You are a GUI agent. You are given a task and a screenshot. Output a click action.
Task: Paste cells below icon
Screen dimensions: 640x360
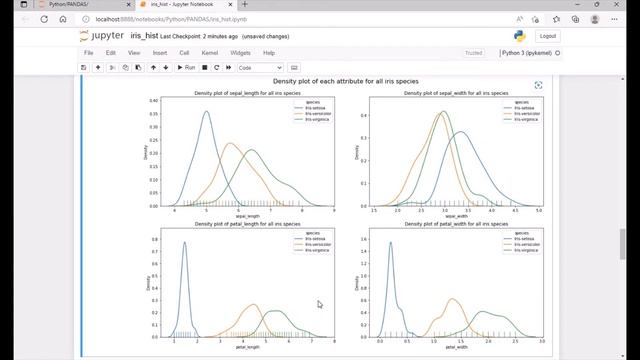138,68
